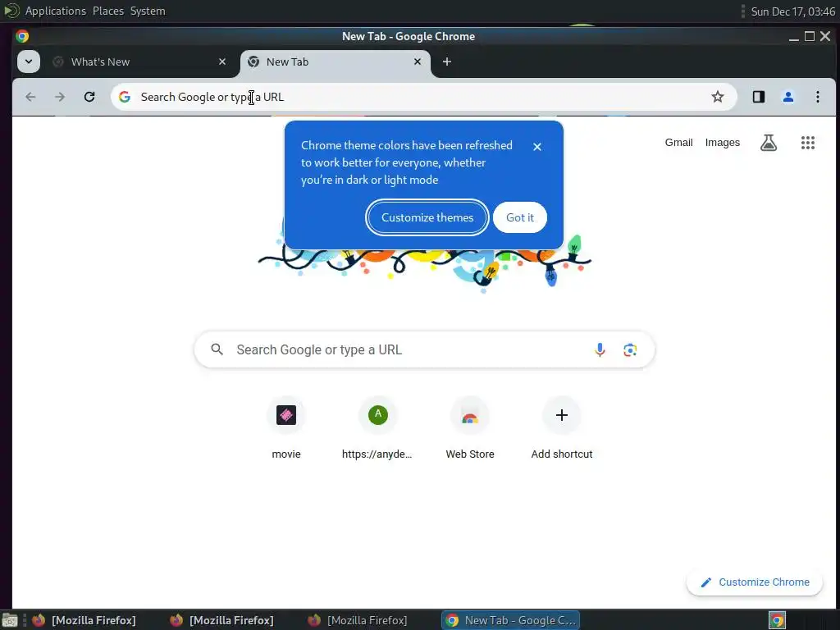Image resolution: width=840 pixels, height=630 pixels.
Task: Open the Chrome three-dot menu
Action: coord(818,97)
